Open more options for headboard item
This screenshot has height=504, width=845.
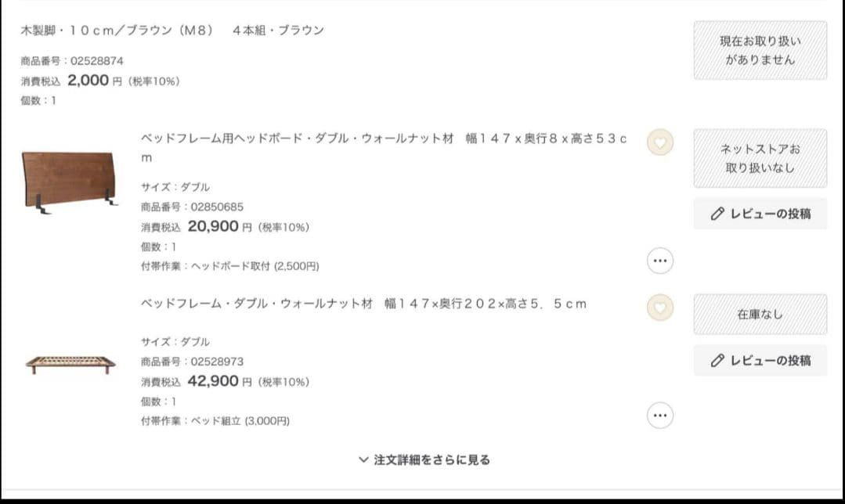[659, 261]
